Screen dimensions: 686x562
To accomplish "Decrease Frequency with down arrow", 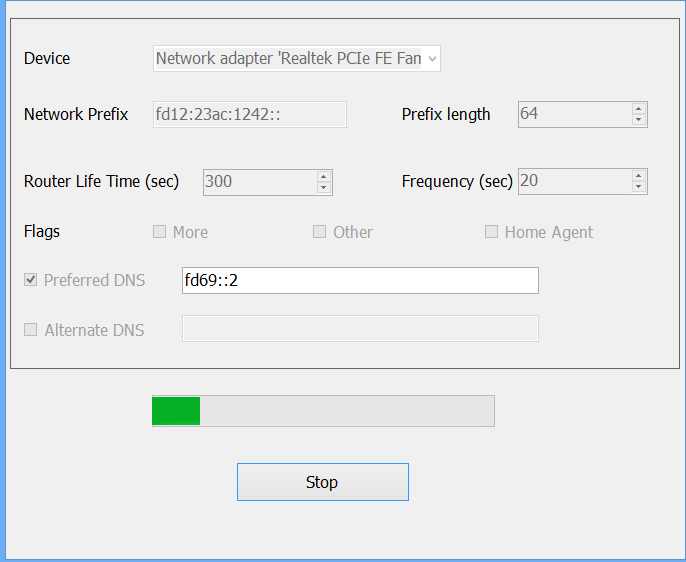I will pyautogui.click(x=639, y=188).
